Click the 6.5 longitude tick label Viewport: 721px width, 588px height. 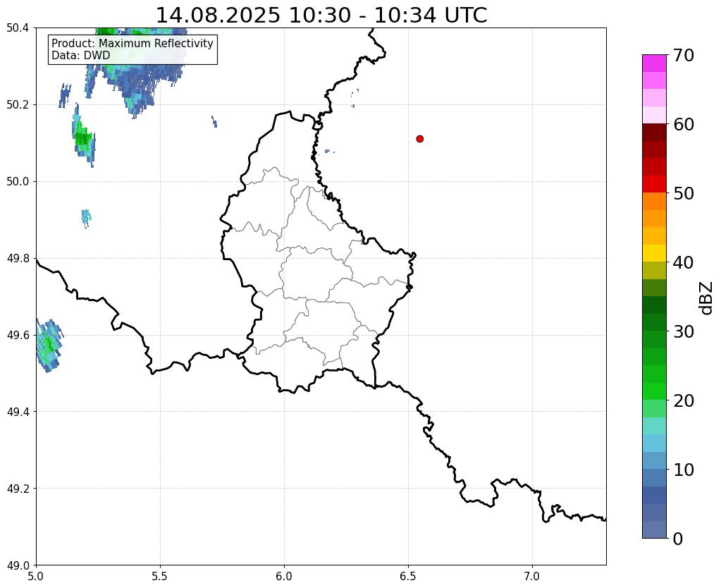coord(408,577)
